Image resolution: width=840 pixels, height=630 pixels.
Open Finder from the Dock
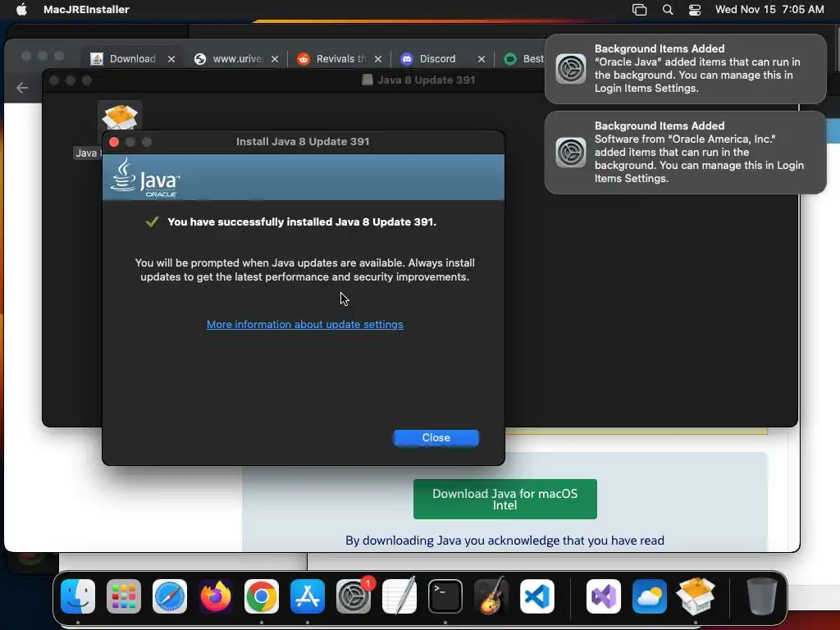point(78,596)
